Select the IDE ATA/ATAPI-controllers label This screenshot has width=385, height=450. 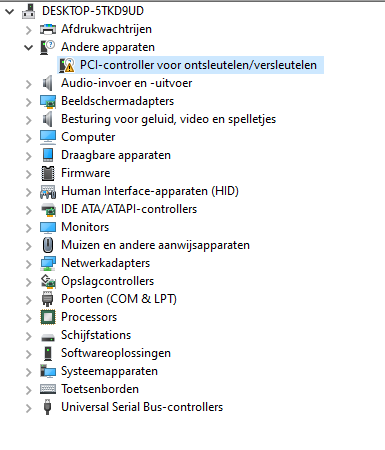pyautogui.click(x=129, y=209)
